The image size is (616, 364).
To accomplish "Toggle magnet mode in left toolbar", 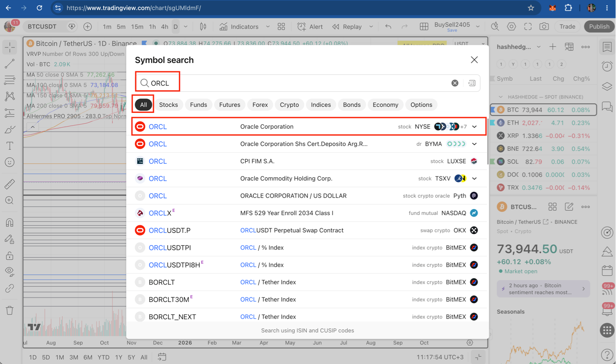I will pyautogui.click(x=10, y=223).
